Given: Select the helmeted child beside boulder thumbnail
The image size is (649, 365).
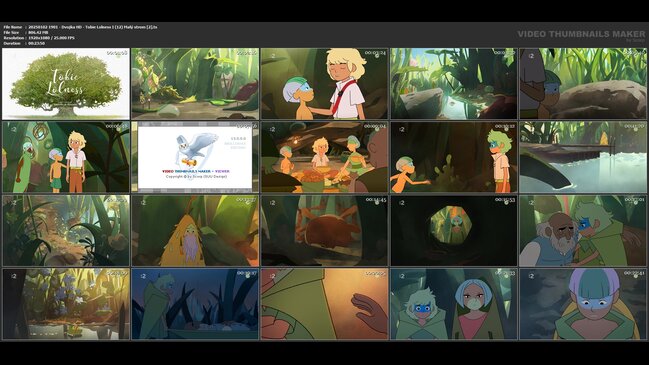Looking at the screenshot, I should pos(583,84).
